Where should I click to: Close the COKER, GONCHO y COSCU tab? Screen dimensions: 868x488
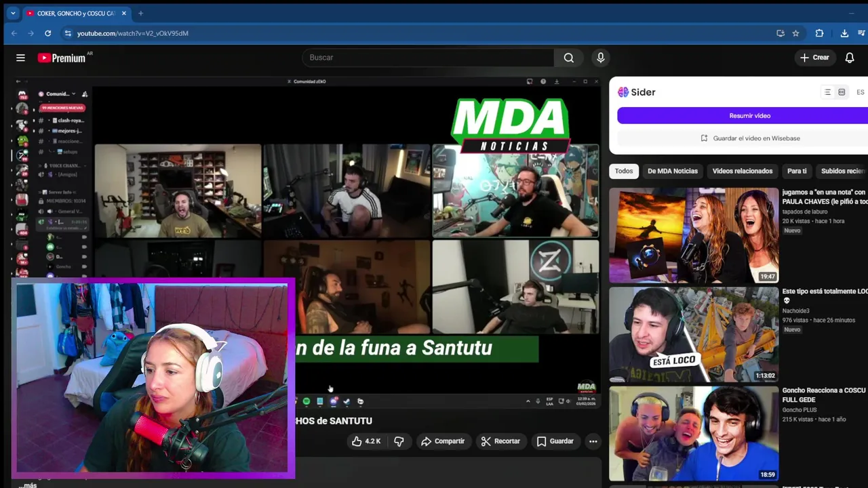coord(123,13)
